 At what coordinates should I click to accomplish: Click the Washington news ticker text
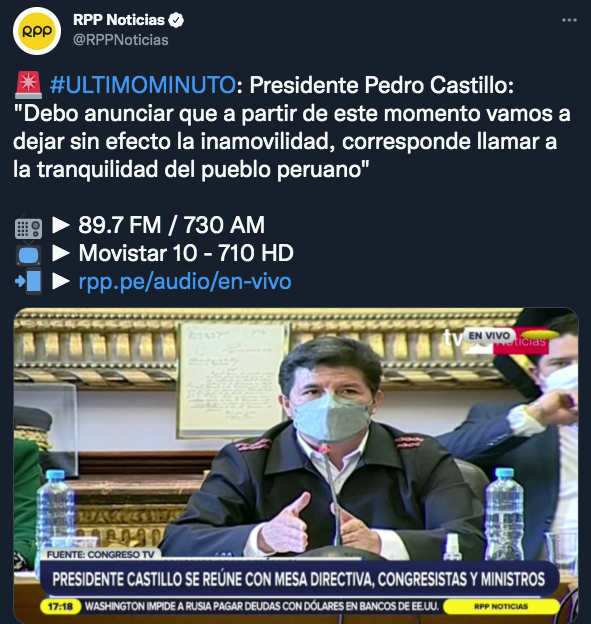tap(262, 606)
